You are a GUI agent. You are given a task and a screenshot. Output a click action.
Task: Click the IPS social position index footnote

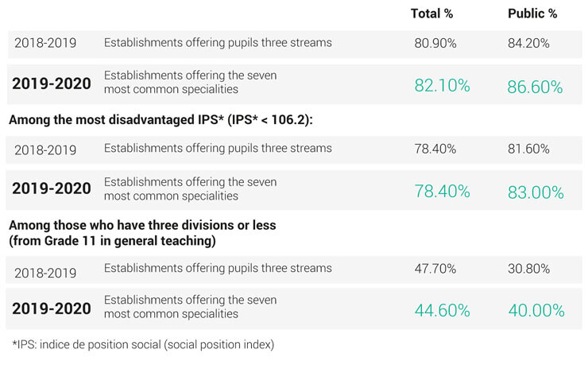[x=143, y=344]
